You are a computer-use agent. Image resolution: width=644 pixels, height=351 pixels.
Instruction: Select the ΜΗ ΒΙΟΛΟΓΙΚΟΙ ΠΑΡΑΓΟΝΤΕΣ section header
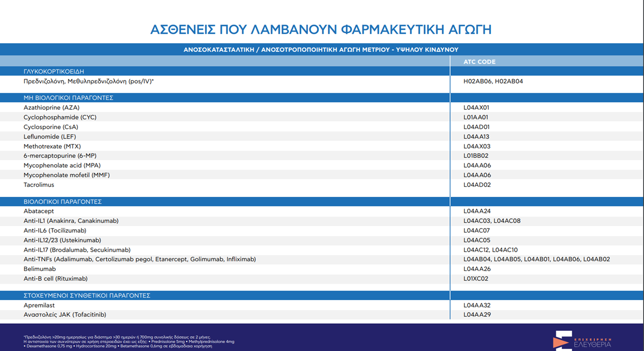[x=68, y=98]
